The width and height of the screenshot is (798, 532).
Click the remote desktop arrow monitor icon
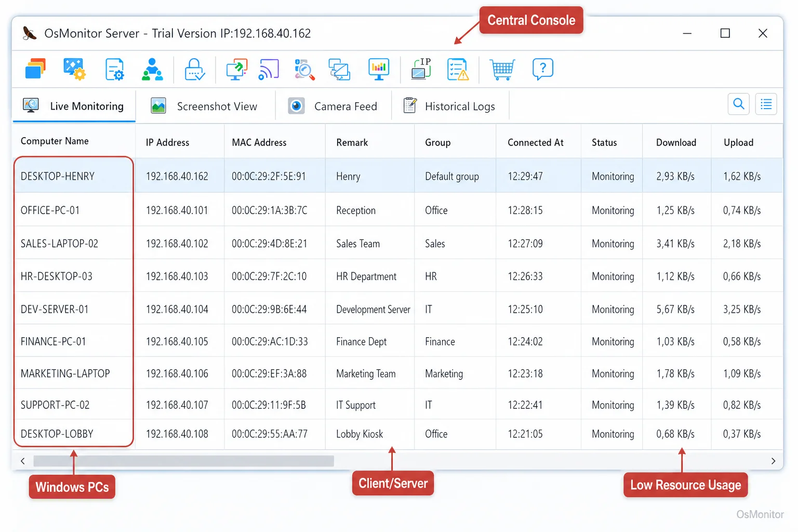tap(236, 69)
